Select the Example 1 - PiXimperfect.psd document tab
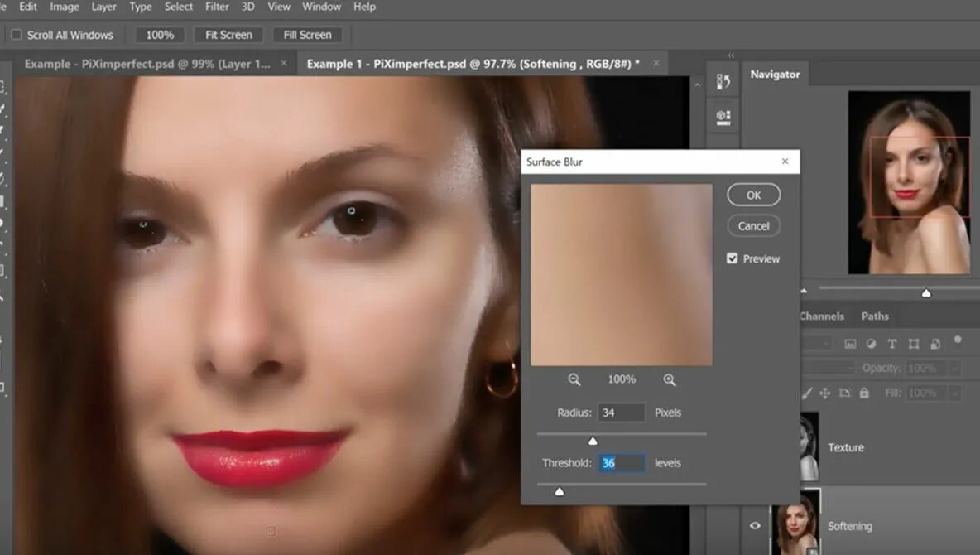Viewport: 980px width, 555px height. point(473,64)
